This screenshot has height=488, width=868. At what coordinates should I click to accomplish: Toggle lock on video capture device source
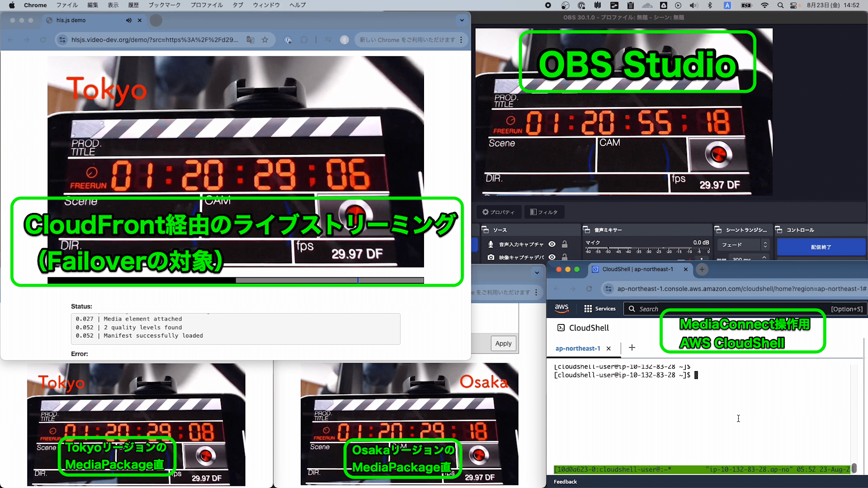[565, 257]
